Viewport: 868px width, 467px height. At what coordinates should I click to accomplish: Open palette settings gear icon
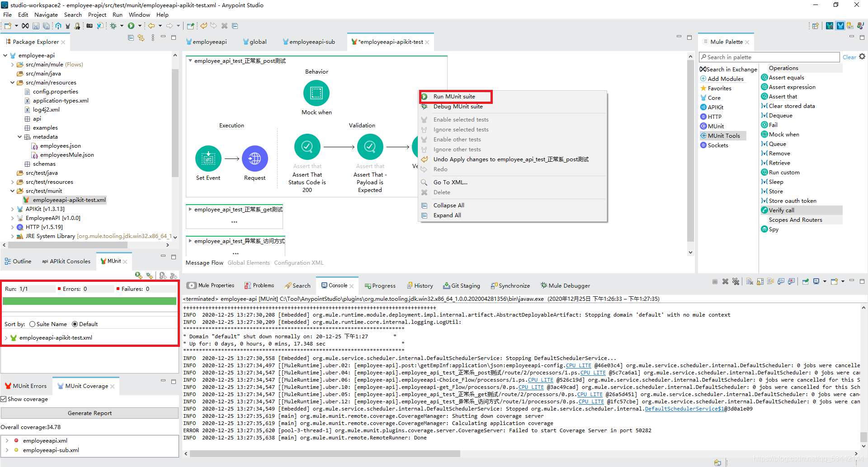click(x=862, y=56)
